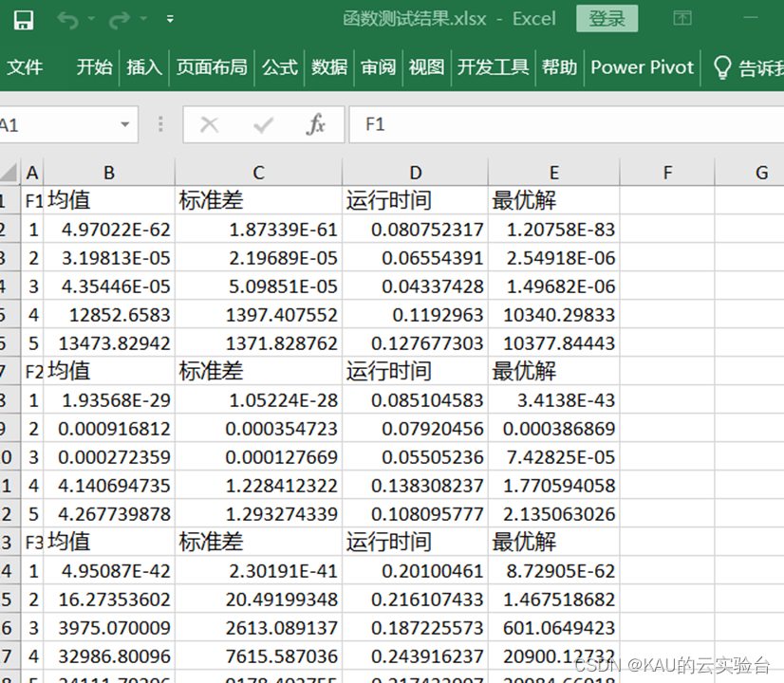Open the 文件 menu tab

pyautogui.click(x=25, y=67)
